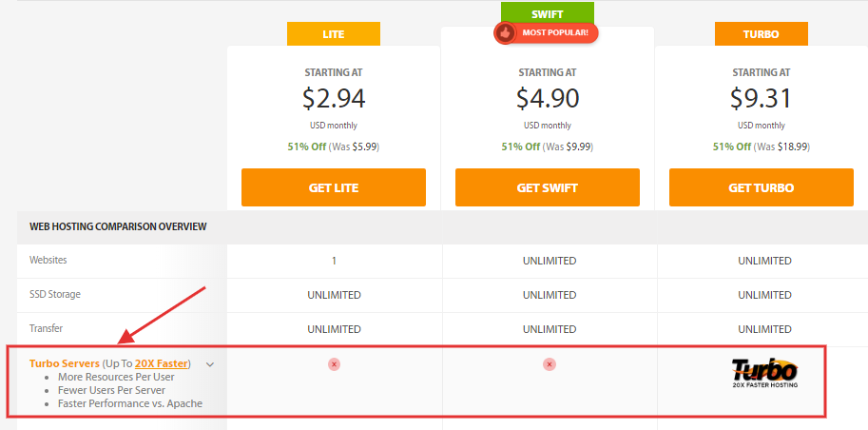Click the $9.31 Turbo price

coord(762,99)
